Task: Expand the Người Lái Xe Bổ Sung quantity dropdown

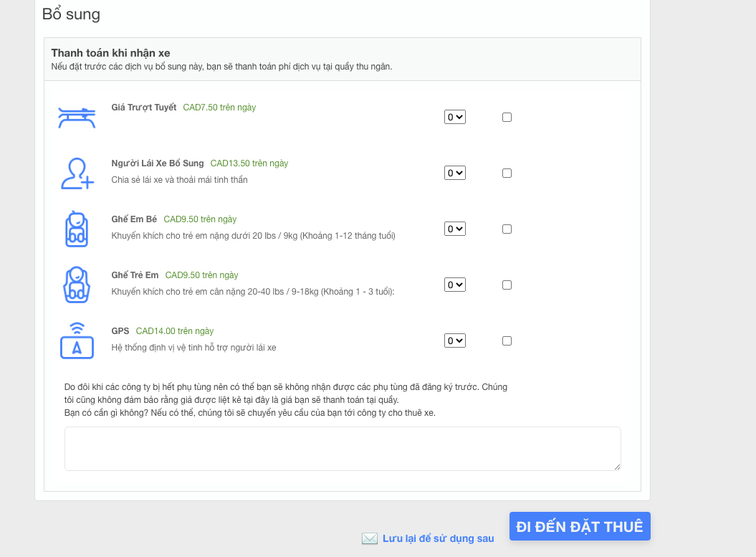Action: tap(455, 173)
